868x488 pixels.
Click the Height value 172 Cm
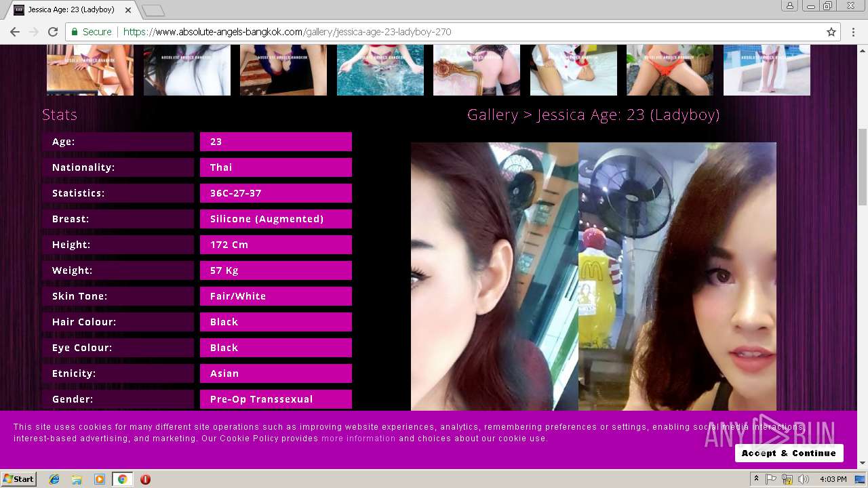coord(276,245)
